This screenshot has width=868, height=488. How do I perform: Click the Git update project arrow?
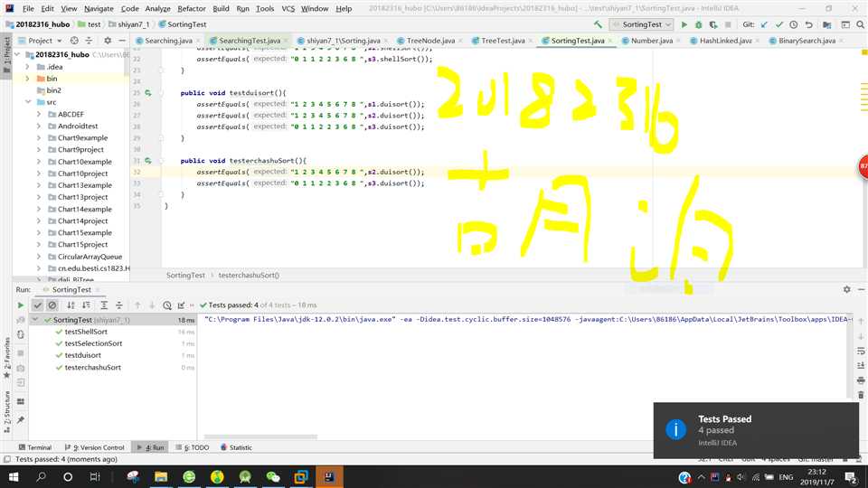click(x=765, y=24)
